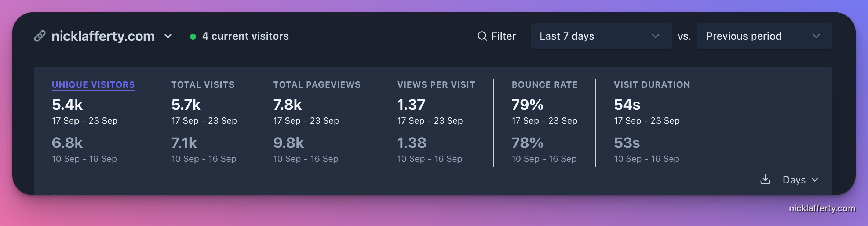Click the 5.4k unique visitors value
Viewport: 868px width, 226px height.
pos(67,105)
